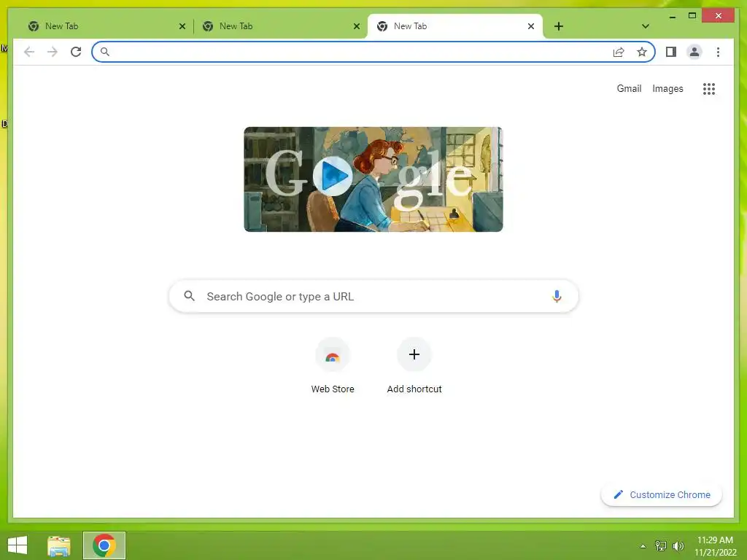Open the Windows Start button
This screenshot has height=560, width=747.
pyautogui.click(x=18, y=545)
